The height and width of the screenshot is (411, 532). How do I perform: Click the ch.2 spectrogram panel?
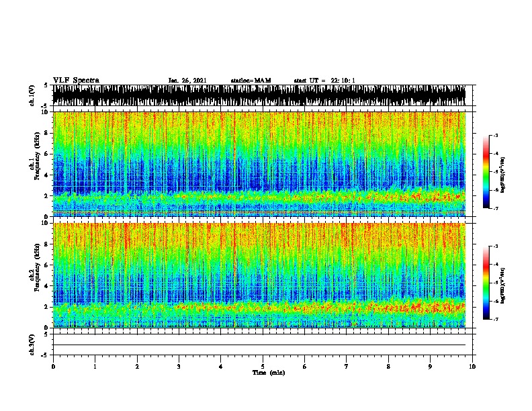259,275
